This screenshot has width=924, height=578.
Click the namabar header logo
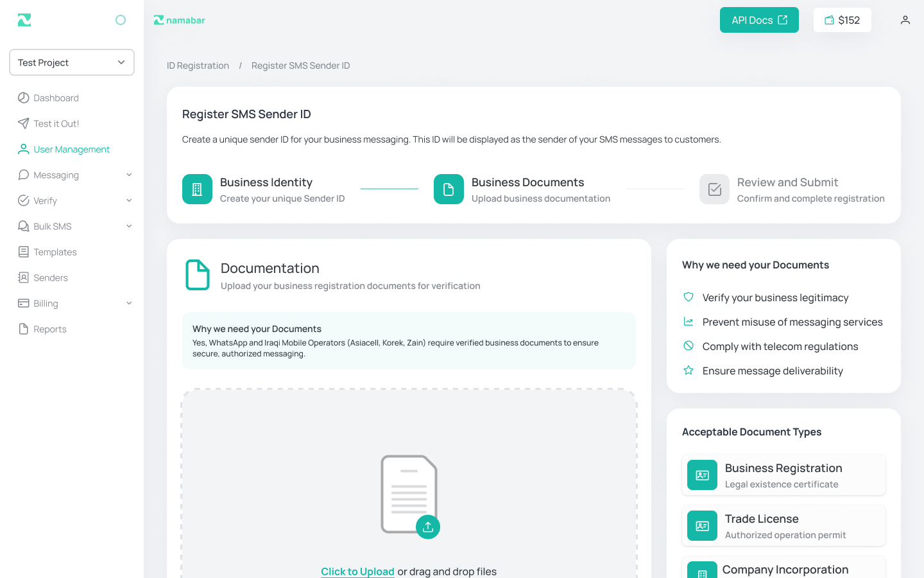pyautogui.click(x=179, y=20)
